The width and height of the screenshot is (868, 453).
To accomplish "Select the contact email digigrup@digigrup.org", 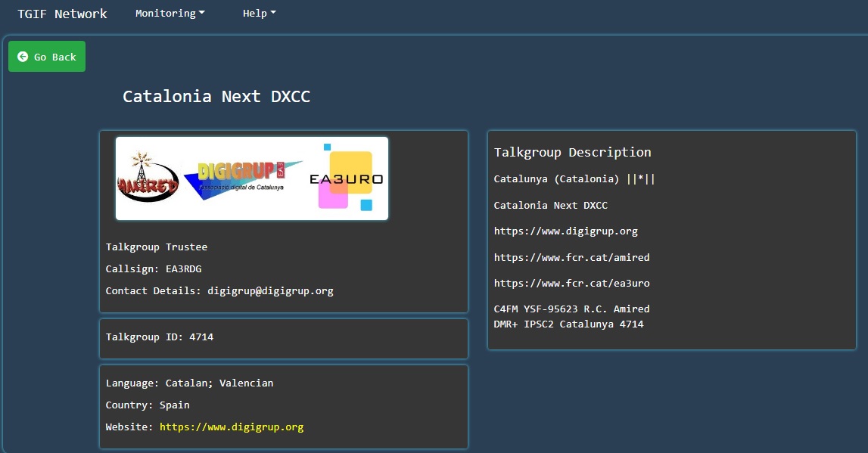I will (x=271, y=291).
